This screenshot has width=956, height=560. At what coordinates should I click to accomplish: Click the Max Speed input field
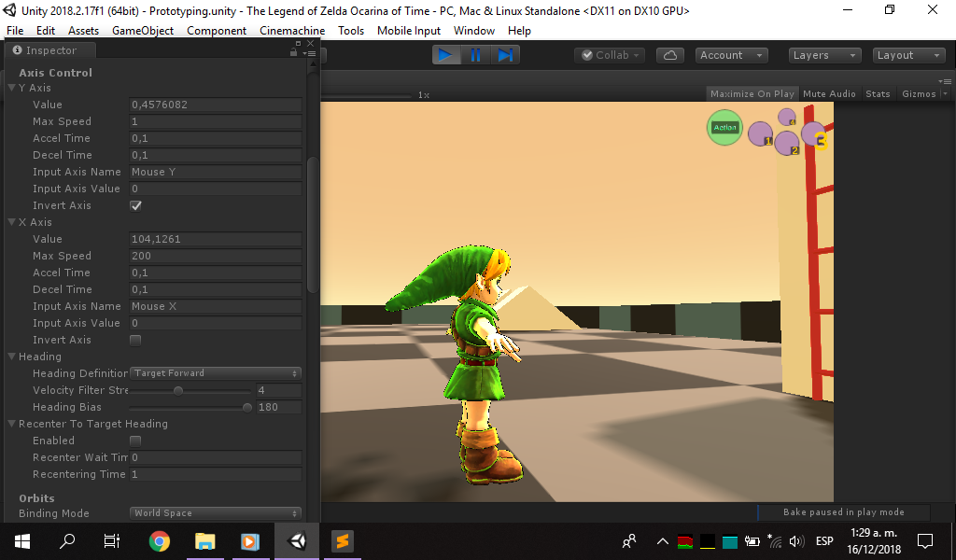(x=216, y=121)
